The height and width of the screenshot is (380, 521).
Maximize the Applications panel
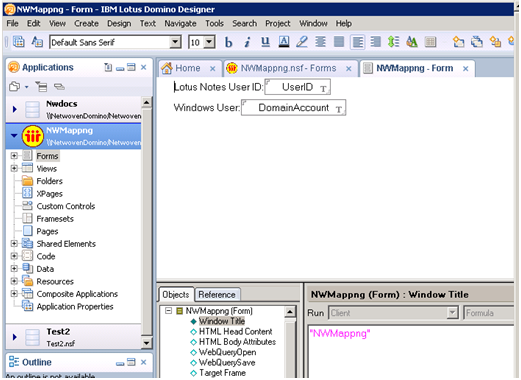(x=132, y=67)
